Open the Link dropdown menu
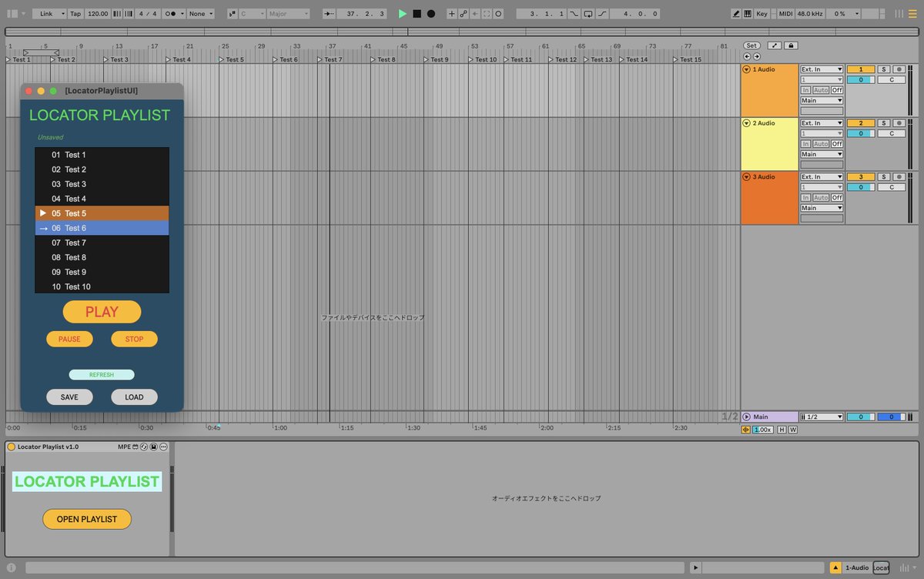Viewport: 924px width, 579px height. tap(49, 14)
